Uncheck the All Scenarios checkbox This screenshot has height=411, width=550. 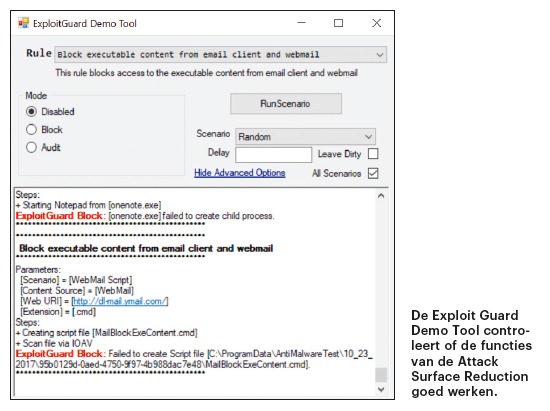(x=373, y=173)
